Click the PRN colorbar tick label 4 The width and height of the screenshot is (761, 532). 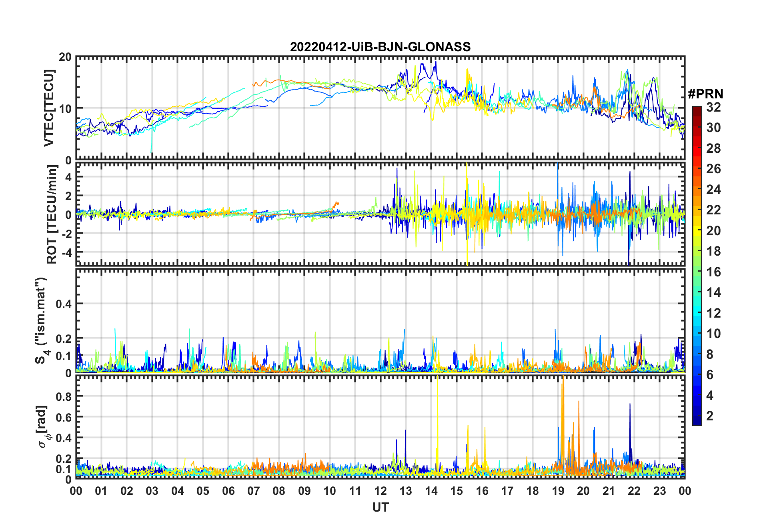coord(710,396)
